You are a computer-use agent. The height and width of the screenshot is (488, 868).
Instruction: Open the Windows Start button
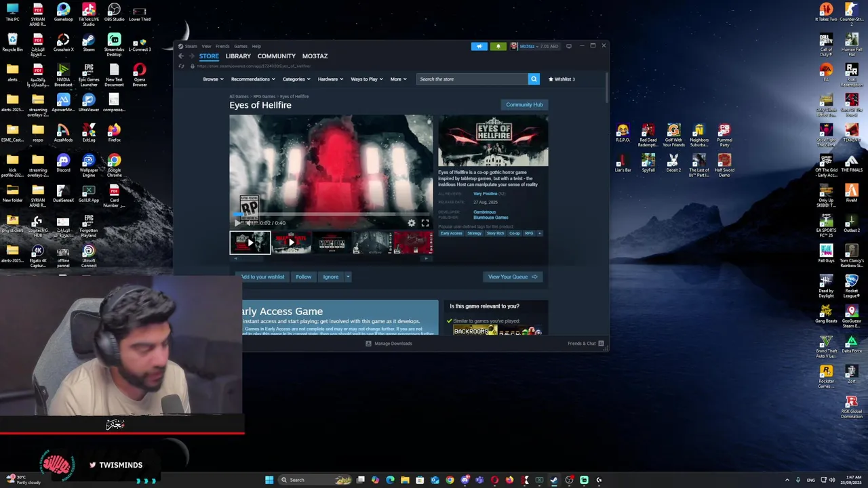coord(269,480)
